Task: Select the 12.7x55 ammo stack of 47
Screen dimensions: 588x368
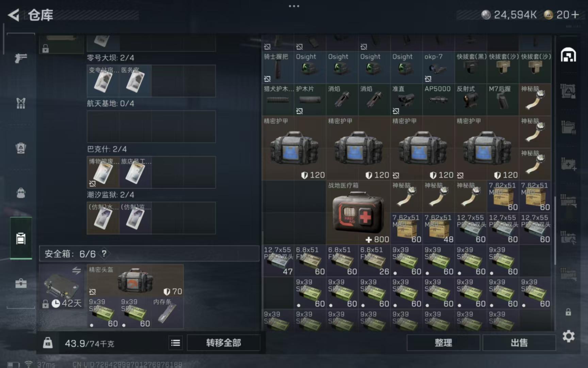Action: 278,261
